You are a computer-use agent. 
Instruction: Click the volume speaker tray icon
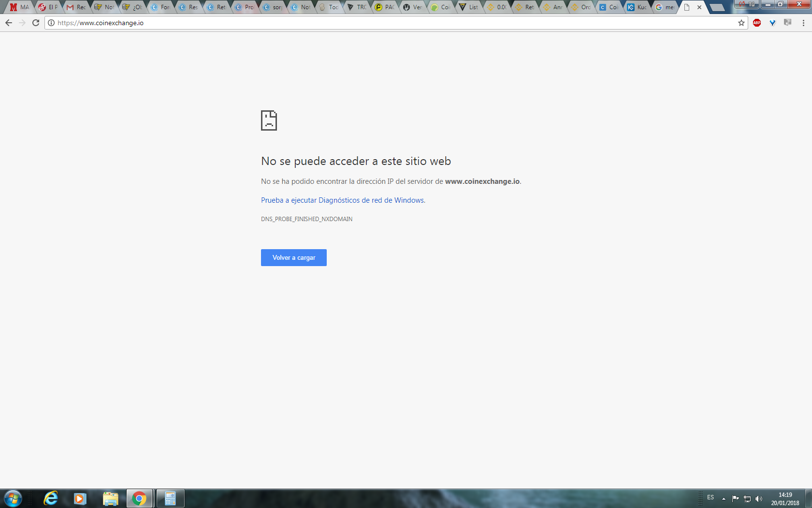[759, 499]
